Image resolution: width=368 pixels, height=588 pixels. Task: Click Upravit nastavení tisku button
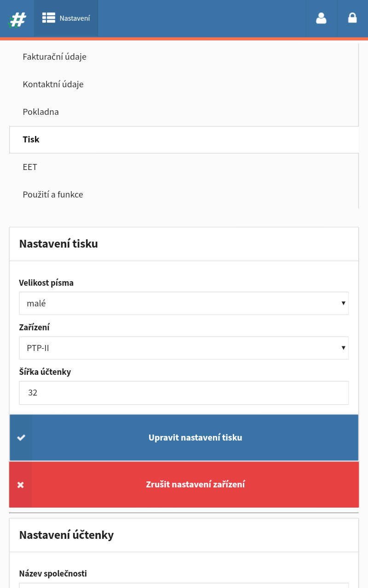click(x=184, y=437)
